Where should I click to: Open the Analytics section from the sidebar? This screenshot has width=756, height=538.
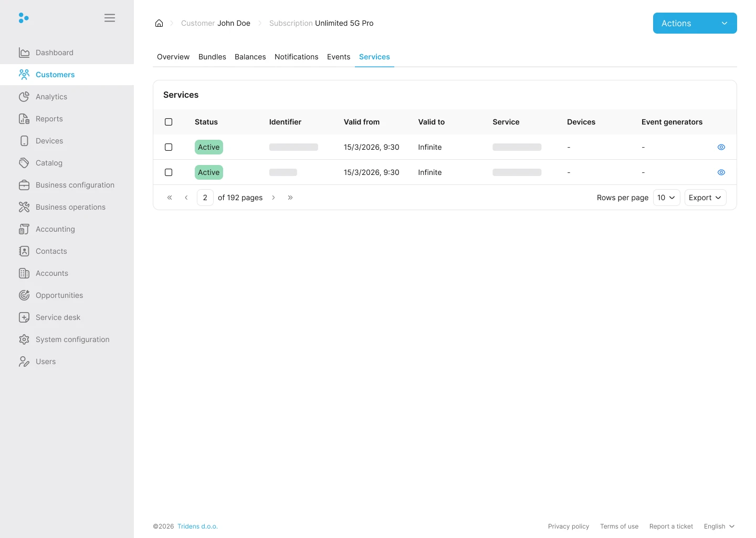pos(51,97)
